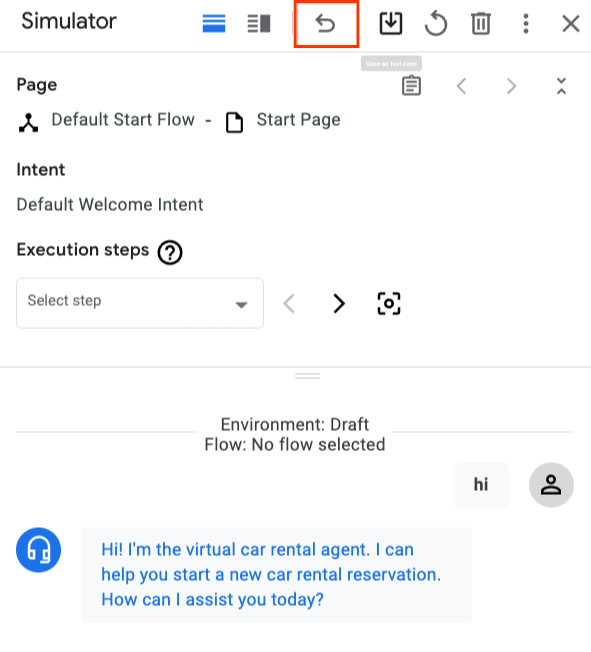Open the Select step dropdown
591x652 pixels.
click(140, 303)
